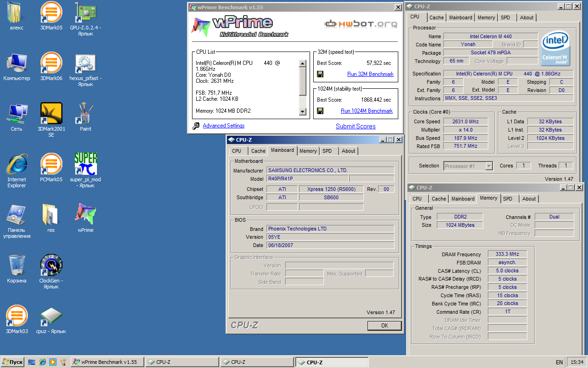
Task: Select CPU tab in the CPU-Z window showing Mainboard
Action: click(237, 151)
